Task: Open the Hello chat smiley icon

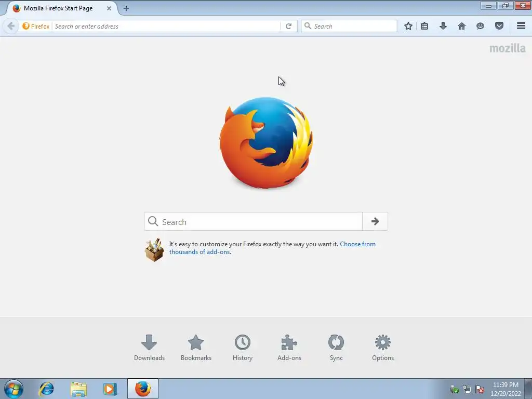Action: point(480,26)
